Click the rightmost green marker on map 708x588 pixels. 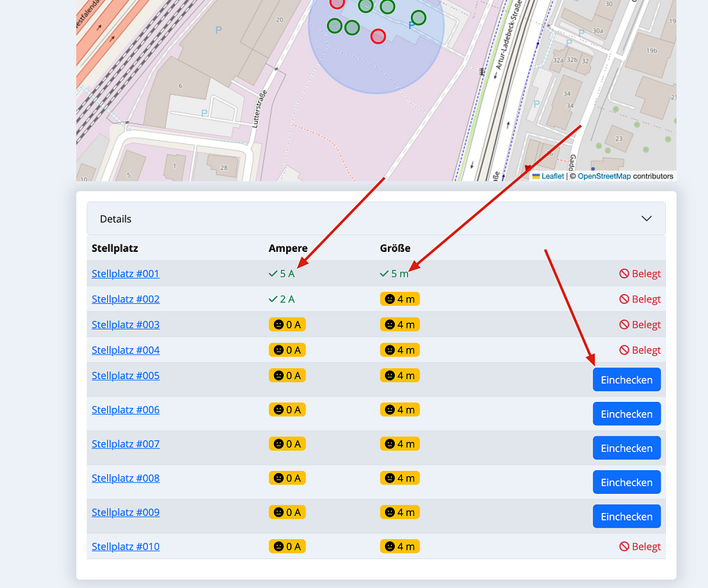pyautogui.click(x=418, y=18)
